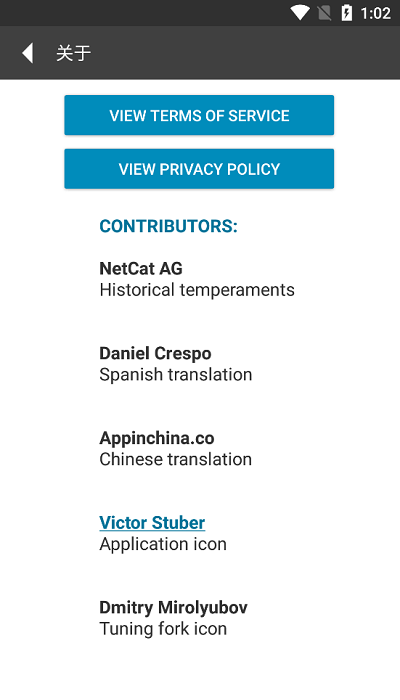Viewport: 400px width, 700px height.
Task: Follow the Victor Stuber link
Action: click(152, 522)
